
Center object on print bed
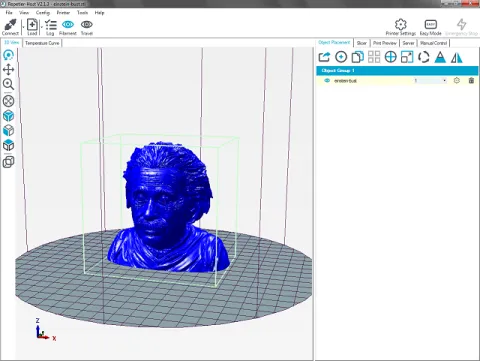point(391,57)
